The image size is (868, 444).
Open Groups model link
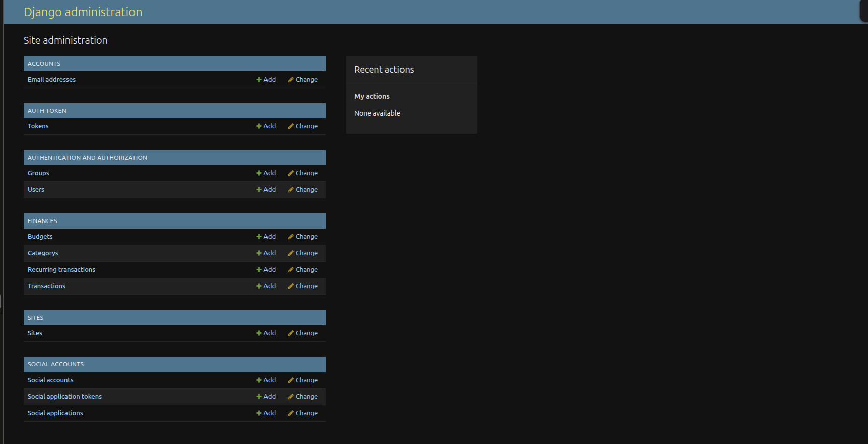pos(38,173)
